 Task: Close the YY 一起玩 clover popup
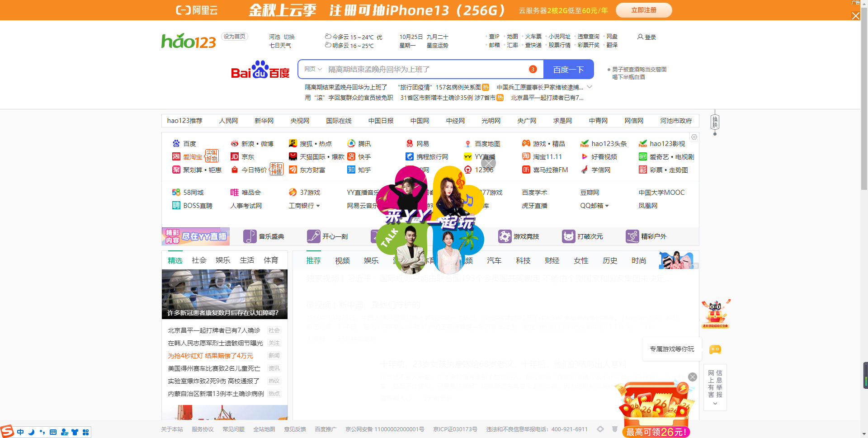click(x=488, y=163)
